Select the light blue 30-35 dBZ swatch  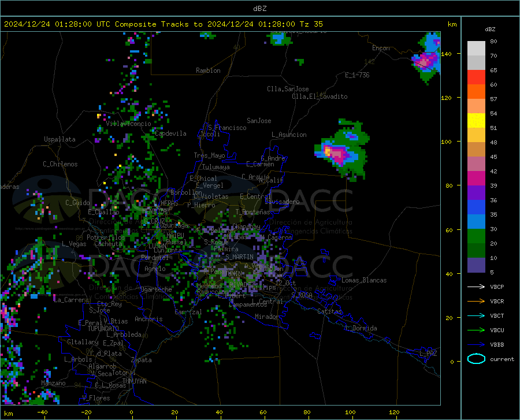point(476,222)
